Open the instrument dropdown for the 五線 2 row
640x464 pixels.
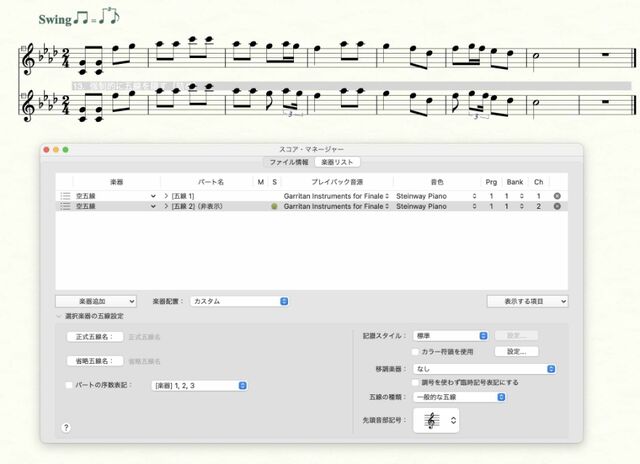point(153,206)
